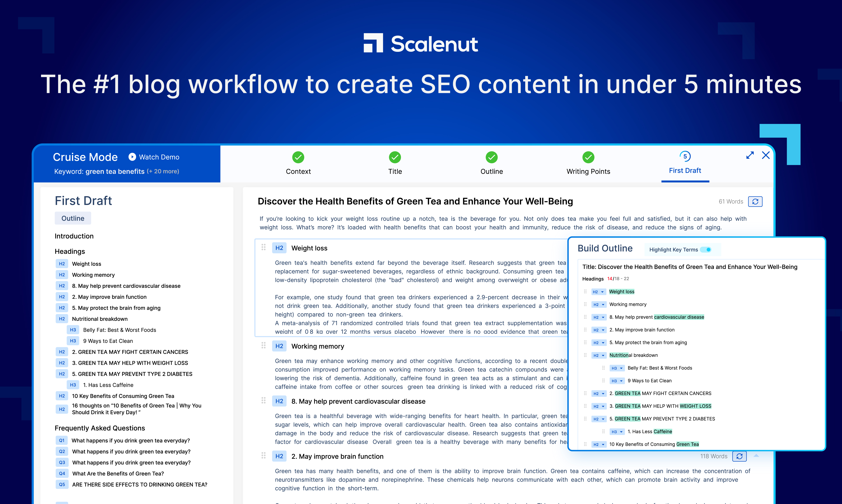Grab drag handle for 'Belly Fat: Best & Worst Foods' outline row
Screen dimensions: 842x504
pyautogui.click(x=603, y=368)
